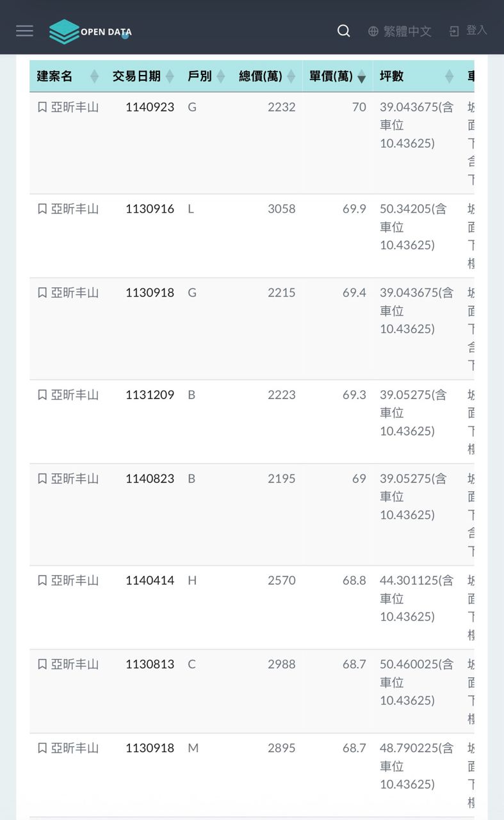The image size is (504, 820).
Task: Sort by 建案名 column arrows
Action: pyautogui.click(x=95, y=76)
